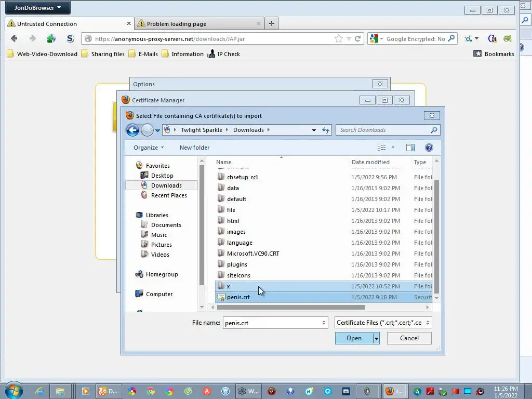
Task: Open the Bookmarks button
Action: click(x=494, y=54)
